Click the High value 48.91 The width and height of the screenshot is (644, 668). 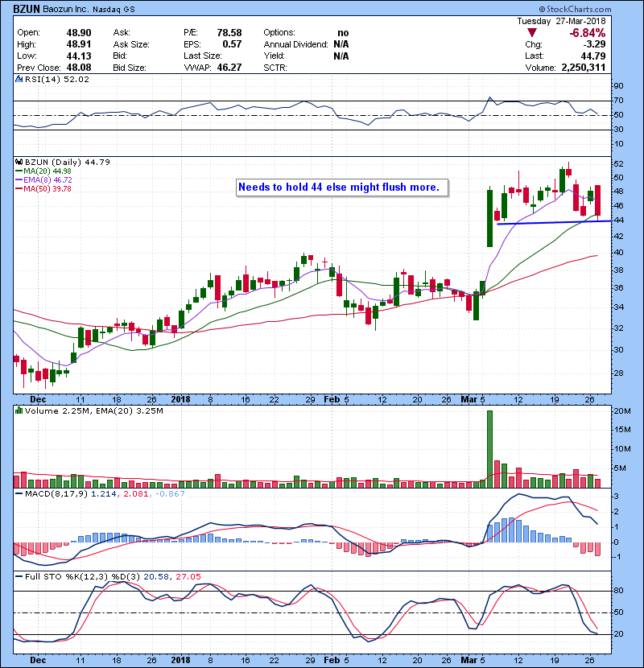pos(79,44)
